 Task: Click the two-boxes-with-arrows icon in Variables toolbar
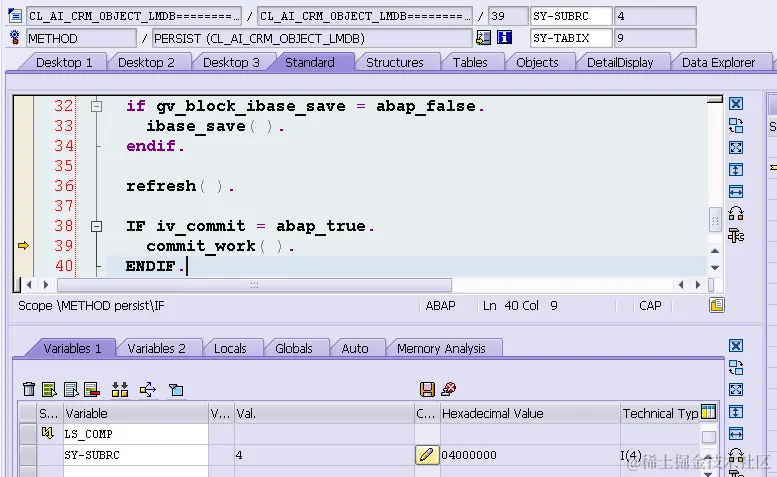click(x=120, y=389)
